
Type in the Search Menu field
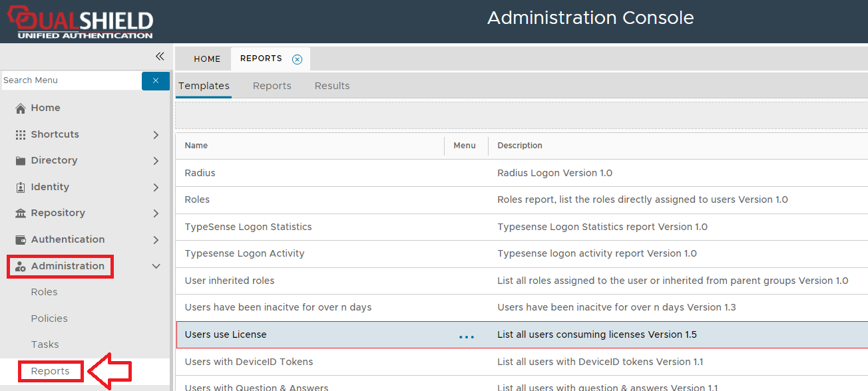[x=71, y=80]
